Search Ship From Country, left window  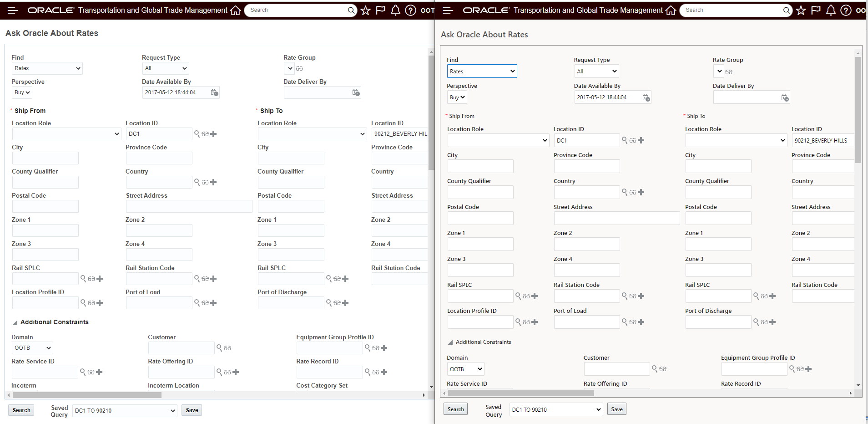point(197,182)
